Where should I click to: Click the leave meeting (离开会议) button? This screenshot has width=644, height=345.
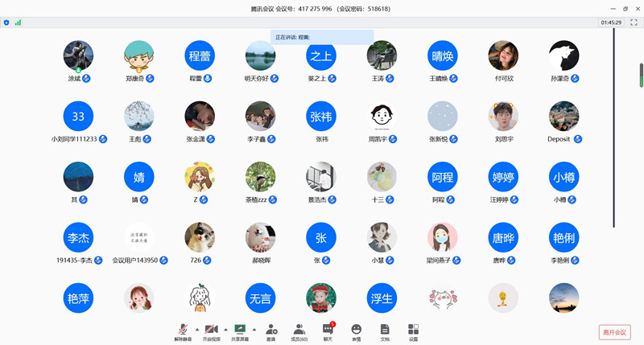click(616, 332)
